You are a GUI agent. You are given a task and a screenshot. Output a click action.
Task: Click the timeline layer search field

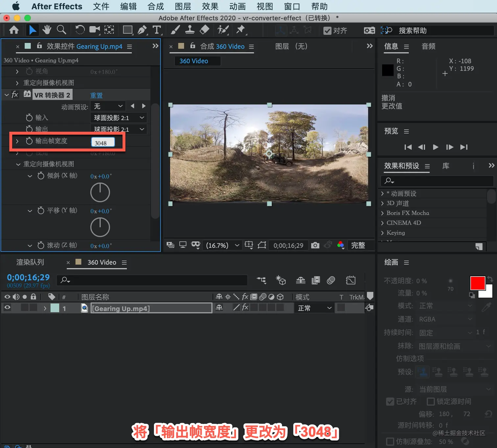(x=152, y=280)
